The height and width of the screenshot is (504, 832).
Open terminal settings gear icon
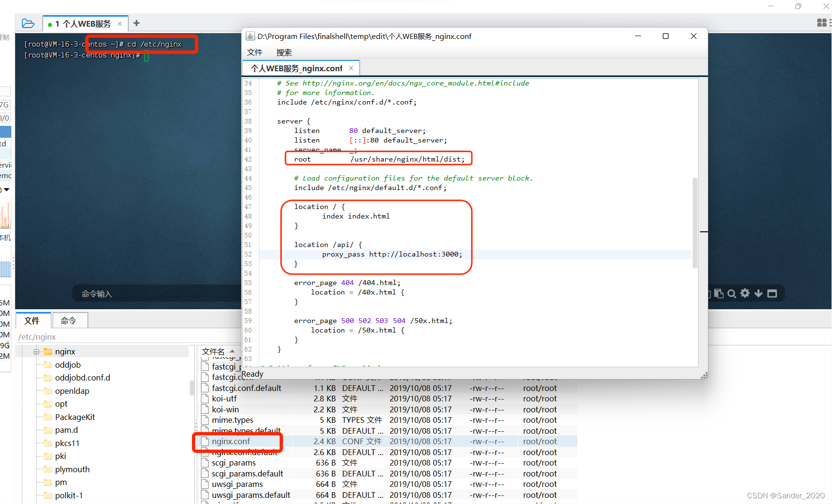pos(745,294)
